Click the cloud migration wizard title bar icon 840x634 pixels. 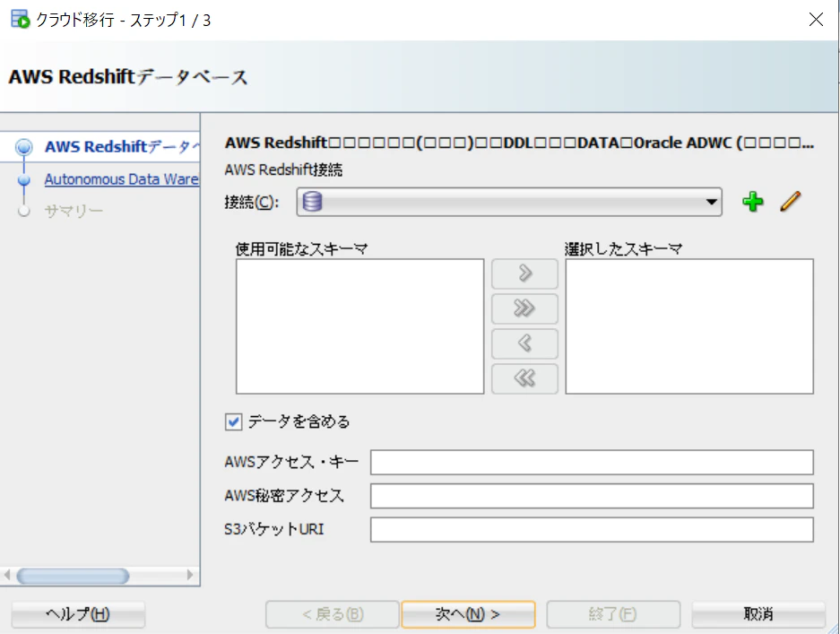(21, 20)
